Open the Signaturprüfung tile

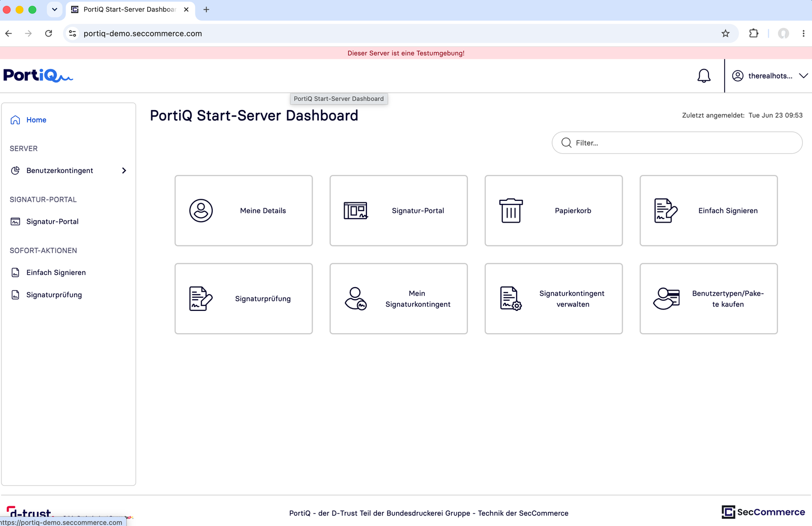tap(244, 299)
